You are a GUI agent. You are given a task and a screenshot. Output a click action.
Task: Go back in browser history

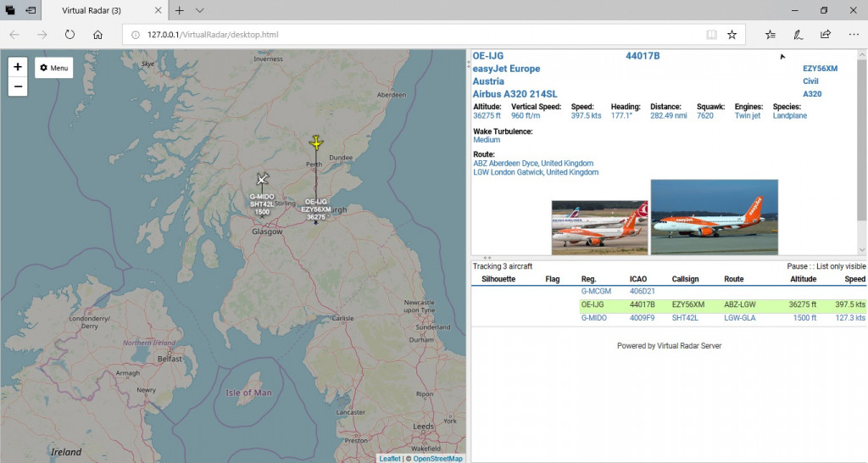coord(14,34)
